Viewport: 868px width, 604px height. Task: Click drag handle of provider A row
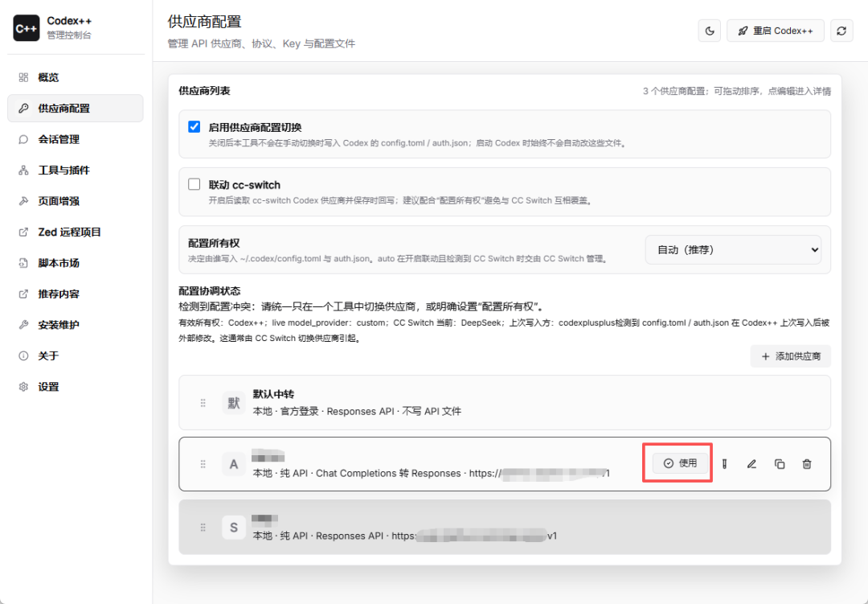pos(203,464)
